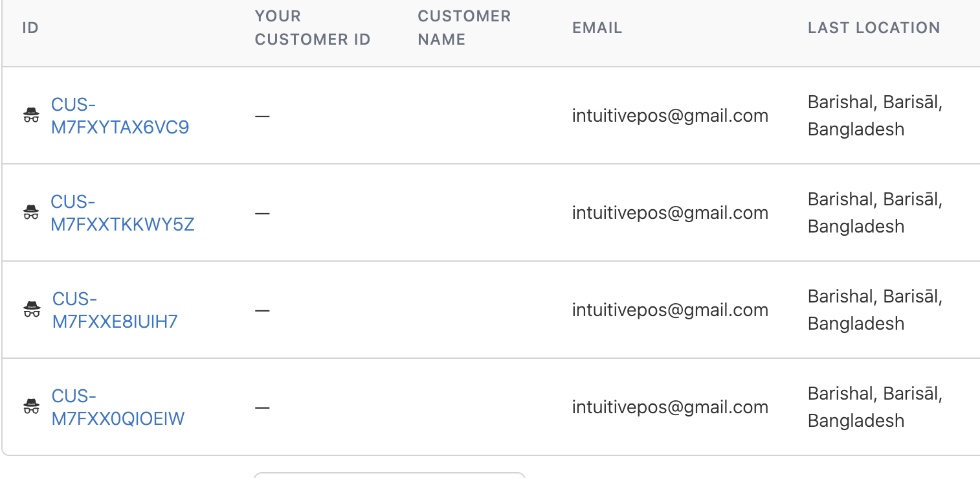Click the anonymous icon beside CUS-M7FXX0QIOEIW

tap(31, 407)
